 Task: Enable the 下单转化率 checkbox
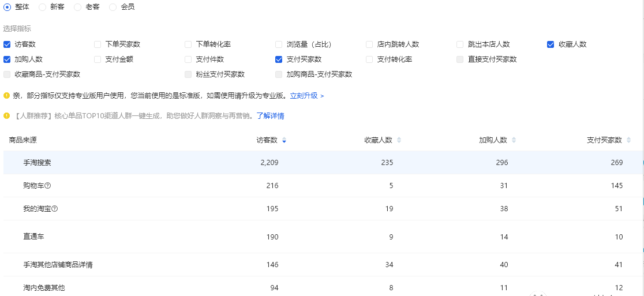pos(188,44)
